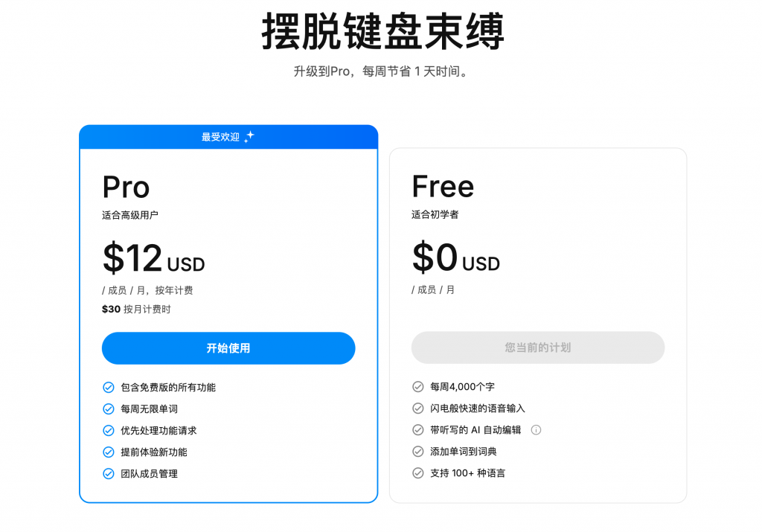Click checkmark icon beside 每周无限单词
The image size is (762, 532).
(109, 409)
